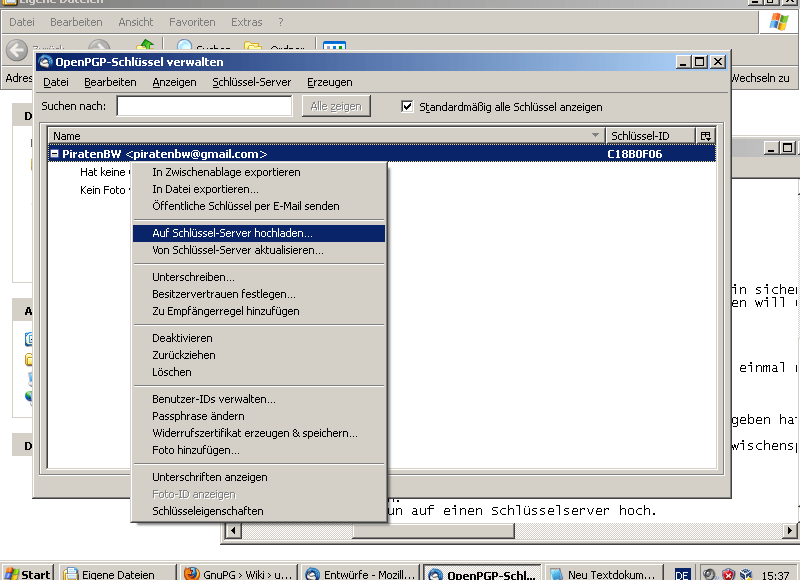Choose 'Auf Schlüssel-Server hochladen...'
Image resolution: width=800 pixels, height=580 pixels.
(259, 233)
